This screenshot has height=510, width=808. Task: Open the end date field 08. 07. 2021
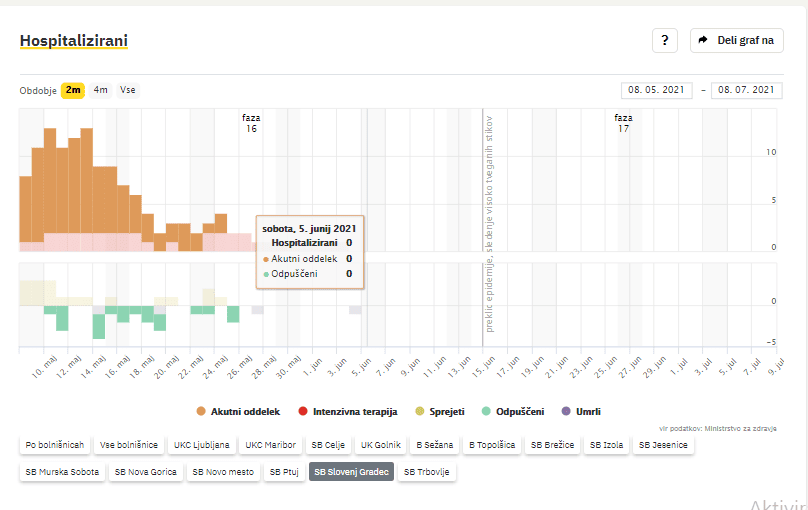pyautogui.click(x=745, y=90)
